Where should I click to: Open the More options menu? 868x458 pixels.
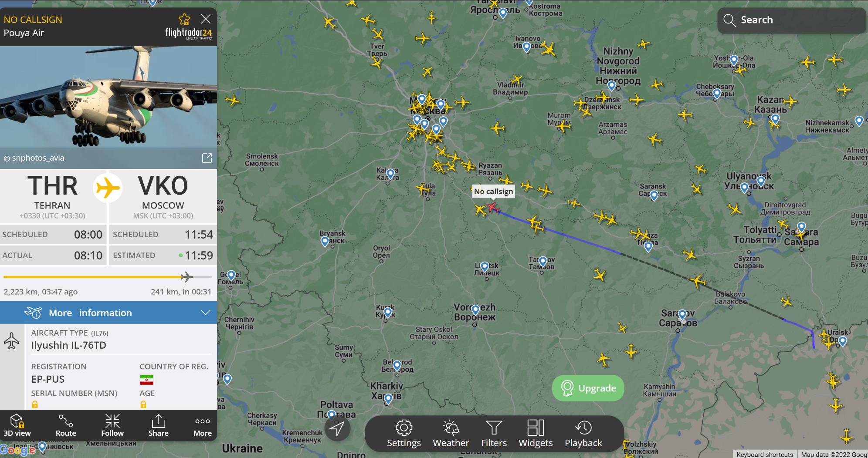click(203, 425)
